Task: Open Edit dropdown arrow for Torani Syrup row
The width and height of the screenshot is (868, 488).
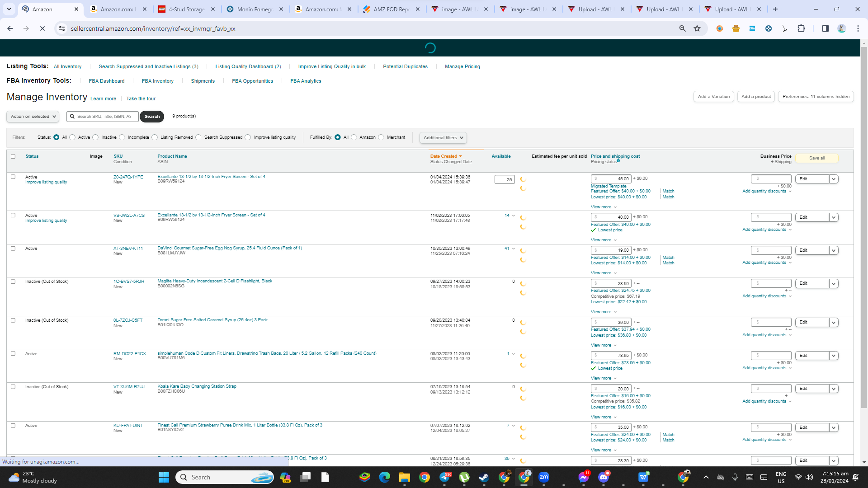Action: [x=834, y=323]
